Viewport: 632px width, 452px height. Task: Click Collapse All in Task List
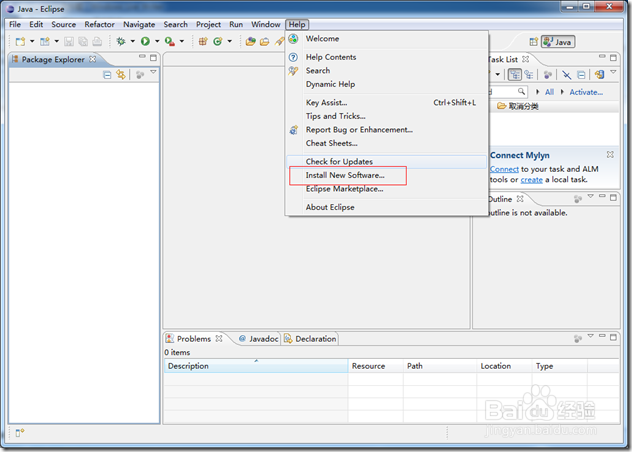click(581, 75)
